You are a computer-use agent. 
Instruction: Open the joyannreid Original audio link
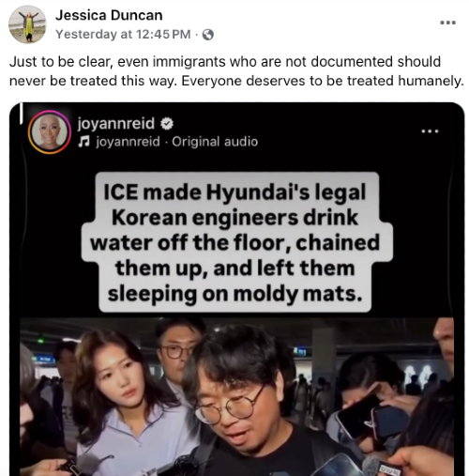(177, 142)
